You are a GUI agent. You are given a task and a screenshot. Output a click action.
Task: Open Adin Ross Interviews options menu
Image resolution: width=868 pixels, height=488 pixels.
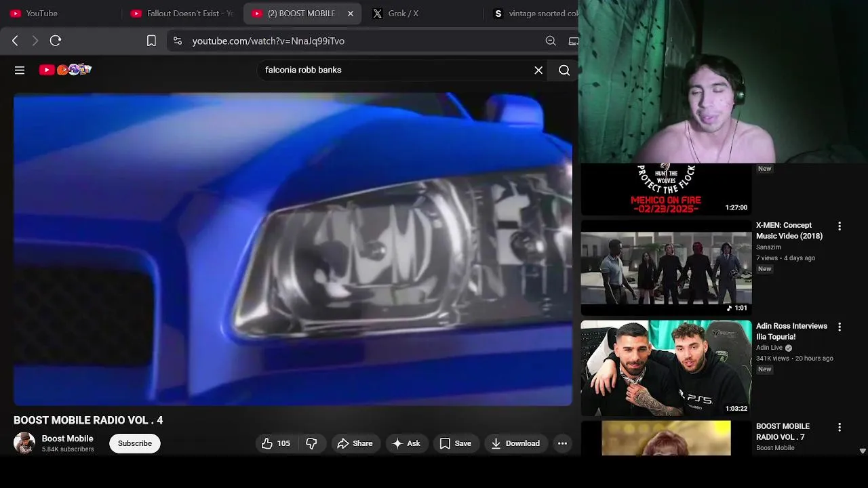tap(840, 327)
